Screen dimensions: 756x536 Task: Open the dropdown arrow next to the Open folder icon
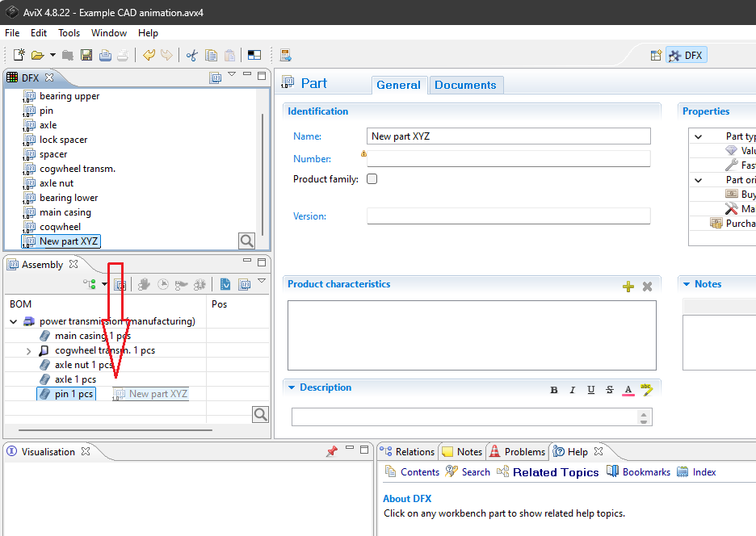(x=52, y=56)
